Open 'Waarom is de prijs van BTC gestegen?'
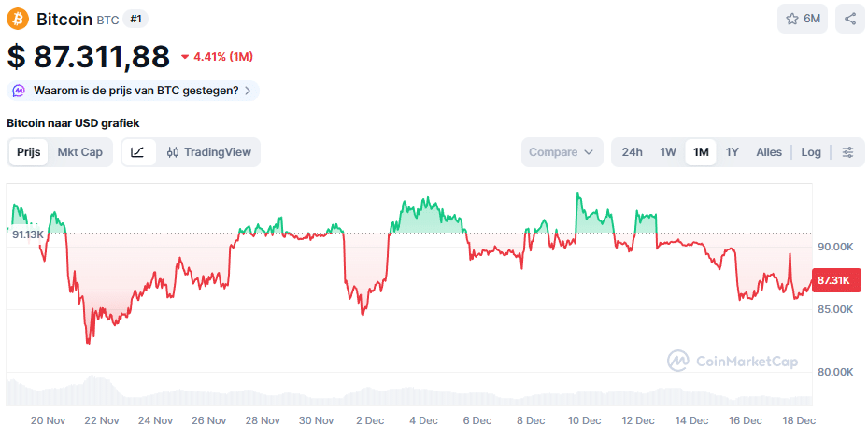 [135, 91]
